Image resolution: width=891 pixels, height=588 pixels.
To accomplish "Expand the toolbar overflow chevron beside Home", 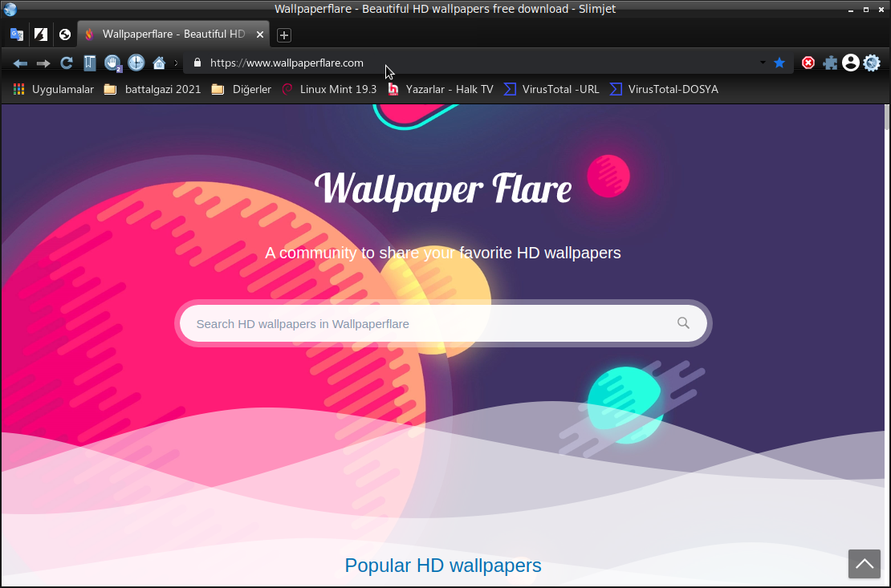I will [176, 63].
